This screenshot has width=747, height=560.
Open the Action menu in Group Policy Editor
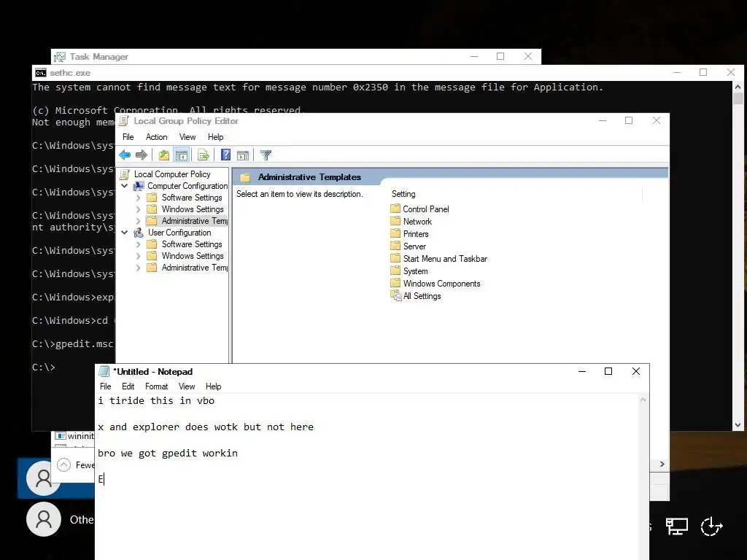click(x=156, y=137)
